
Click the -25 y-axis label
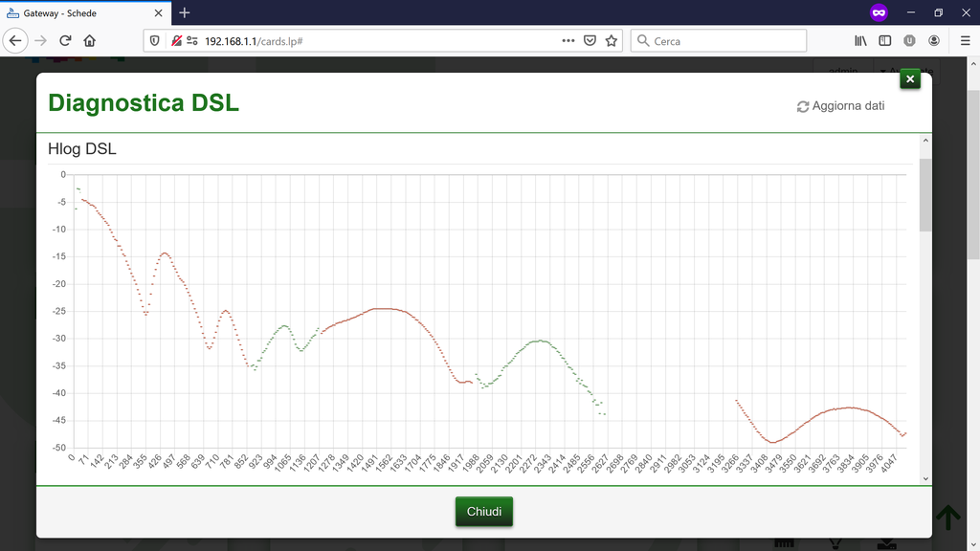[x=58, y=311]
